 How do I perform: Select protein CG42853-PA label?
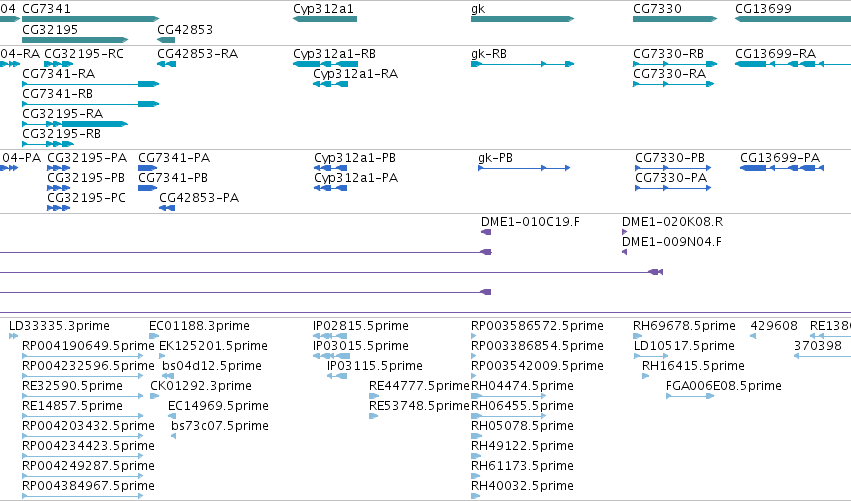tap(199, 199)
